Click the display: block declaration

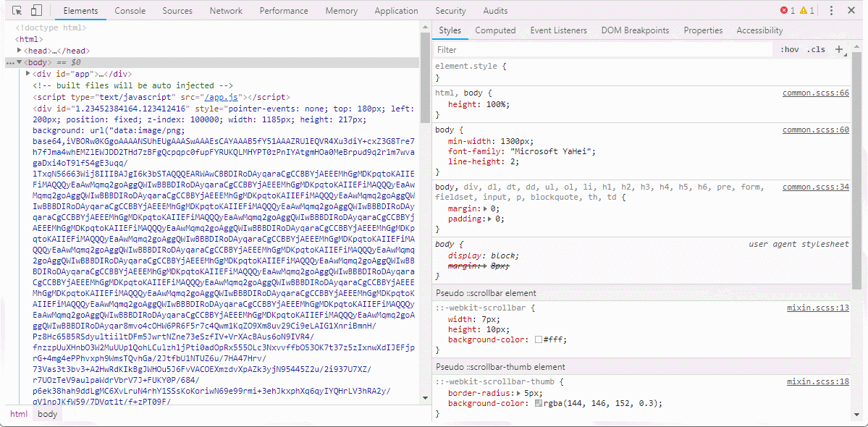484,255
